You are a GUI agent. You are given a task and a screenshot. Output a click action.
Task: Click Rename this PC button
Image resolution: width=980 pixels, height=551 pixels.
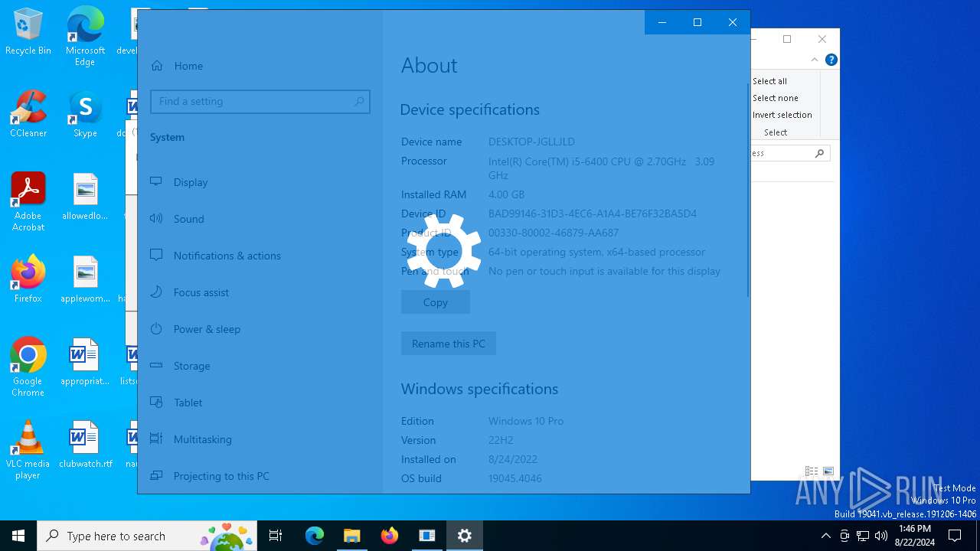[449, 344]
